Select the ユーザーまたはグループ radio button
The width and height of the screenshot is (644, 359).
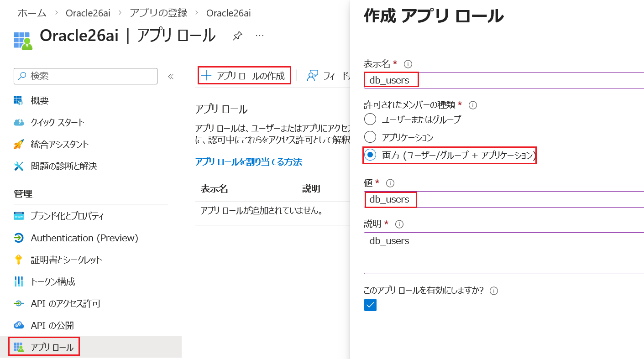(x=370, y=120)
